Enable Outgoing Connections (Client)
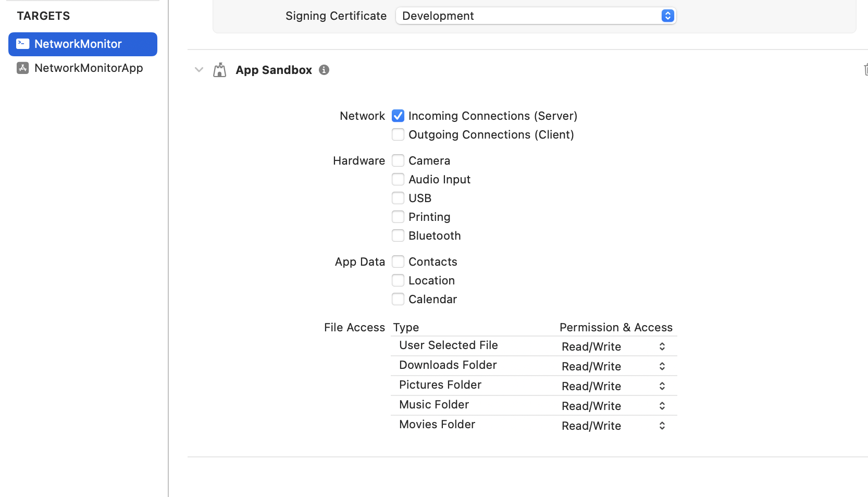868x497 pixels. click(x=398, y=134)
